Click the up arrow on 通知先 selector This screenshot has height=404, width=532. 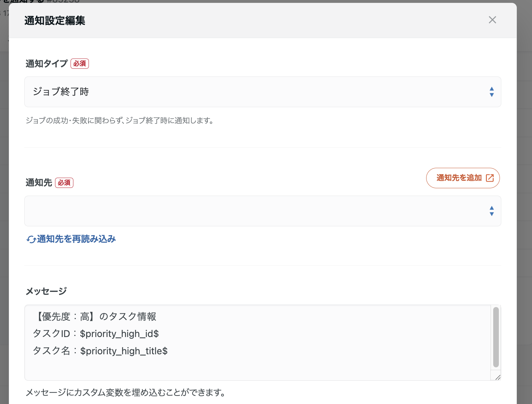coord(492,208)
